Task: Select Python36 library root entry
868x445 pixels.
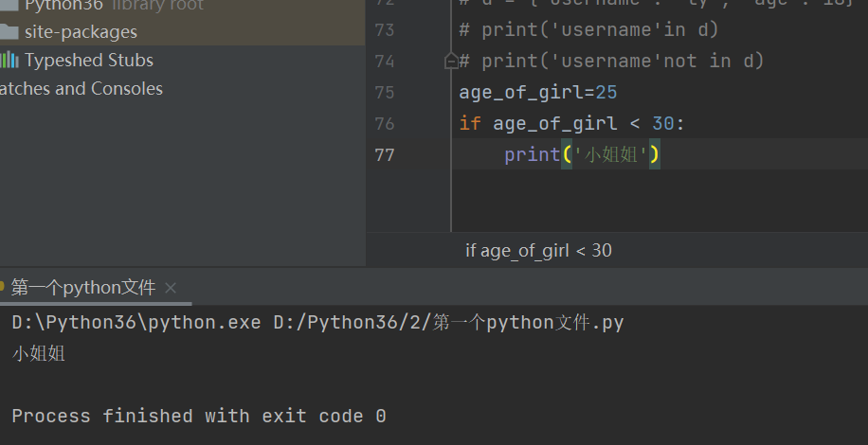Action: (x=63, y=5)
